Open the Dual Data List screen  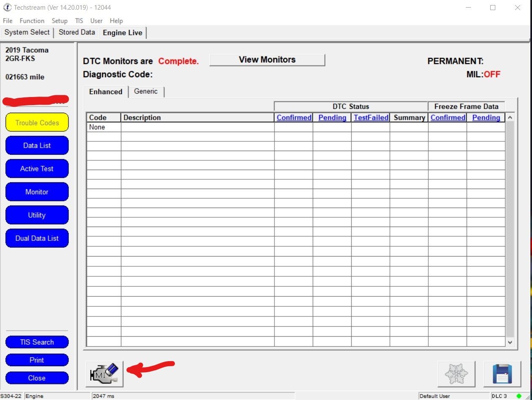[37, 238]
